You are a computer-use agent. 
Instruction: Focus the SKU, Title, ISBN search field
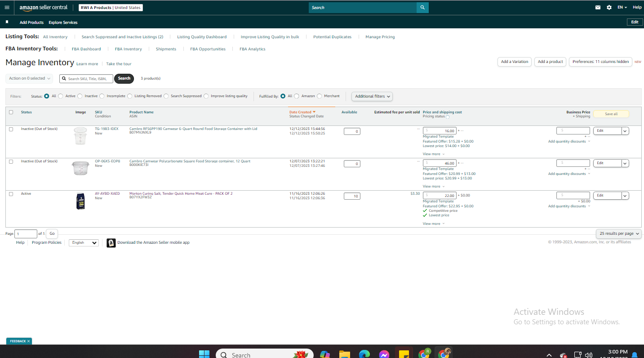coord(86,79)
